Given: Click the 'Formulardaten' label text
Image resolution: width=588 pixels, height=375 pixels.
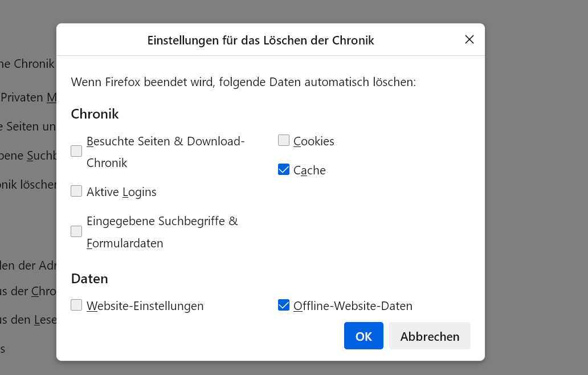Looking at the screenshot, I should (x=125, y=243).
